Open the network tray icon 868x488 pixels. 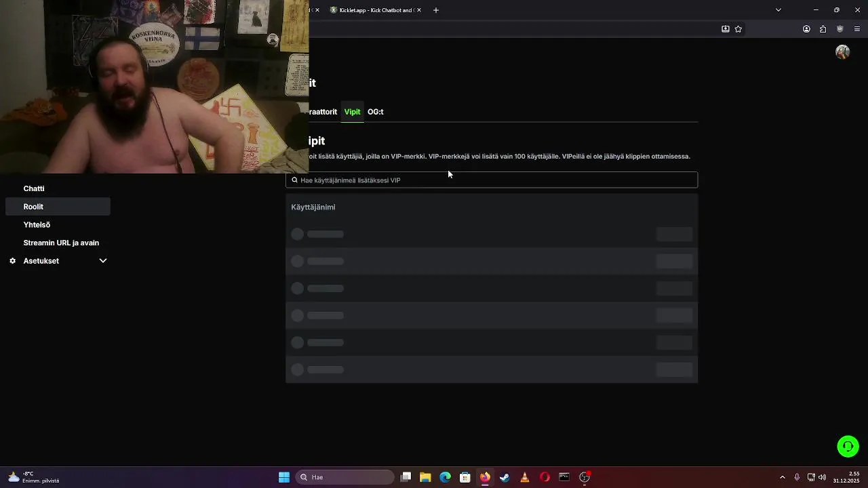click(x=811, y=477)
